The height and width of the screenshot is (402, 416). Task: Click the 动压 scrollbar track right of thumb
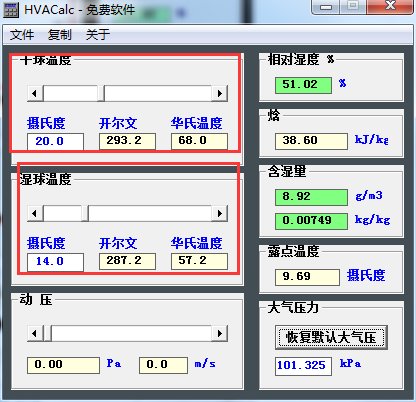point(132,333)
